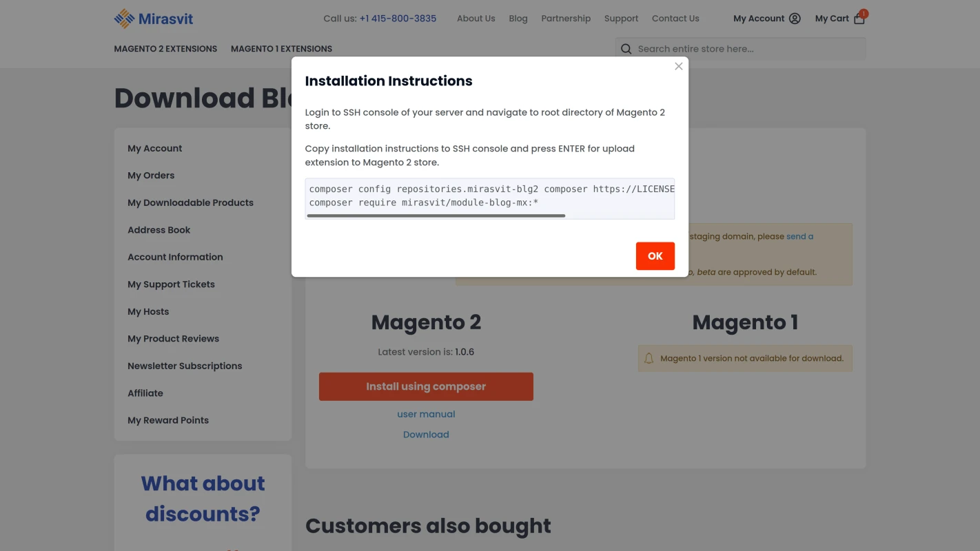Click the 'Magento 1' heading
Screen dimensions: 980x551
coord(745,322)
